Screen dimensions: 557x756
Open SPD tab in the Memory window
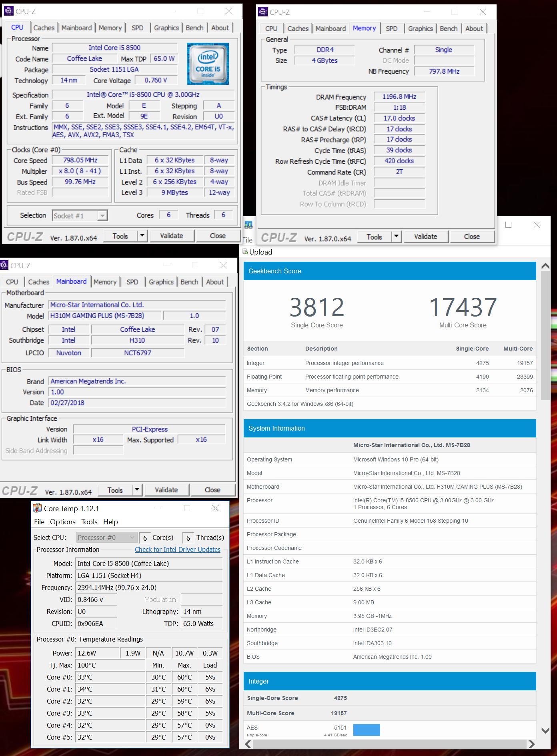click(x=392, y=28)
